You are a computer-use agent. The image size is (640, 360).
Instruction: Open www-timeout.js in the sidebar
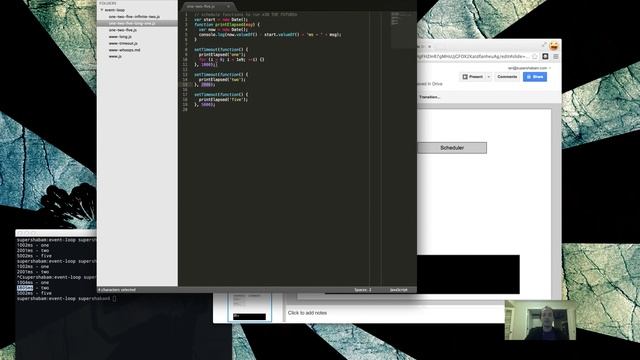click(123, 43)
